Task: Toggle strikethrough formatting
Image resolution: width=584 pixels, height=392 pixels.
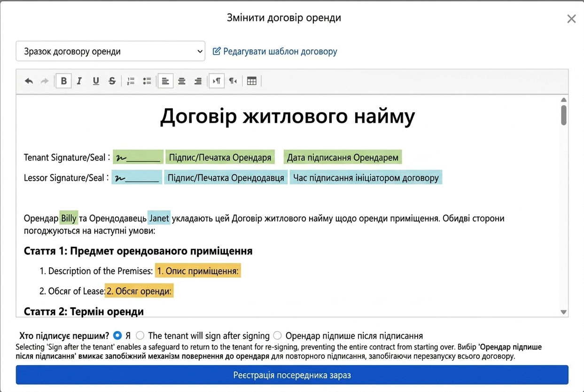Action: 112,81
